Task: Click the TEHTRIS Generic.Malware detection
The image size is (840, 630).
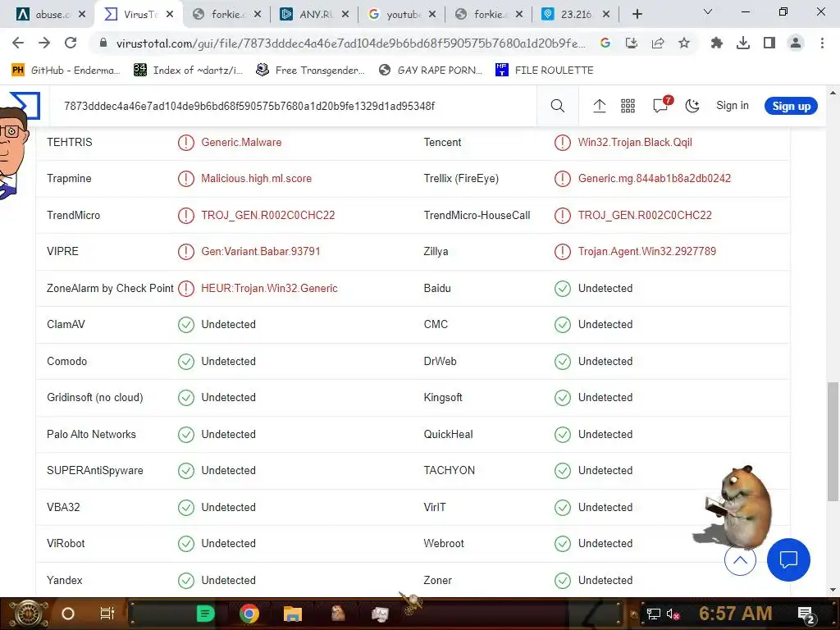Action: pyautogui.click(x=241, y=142)
